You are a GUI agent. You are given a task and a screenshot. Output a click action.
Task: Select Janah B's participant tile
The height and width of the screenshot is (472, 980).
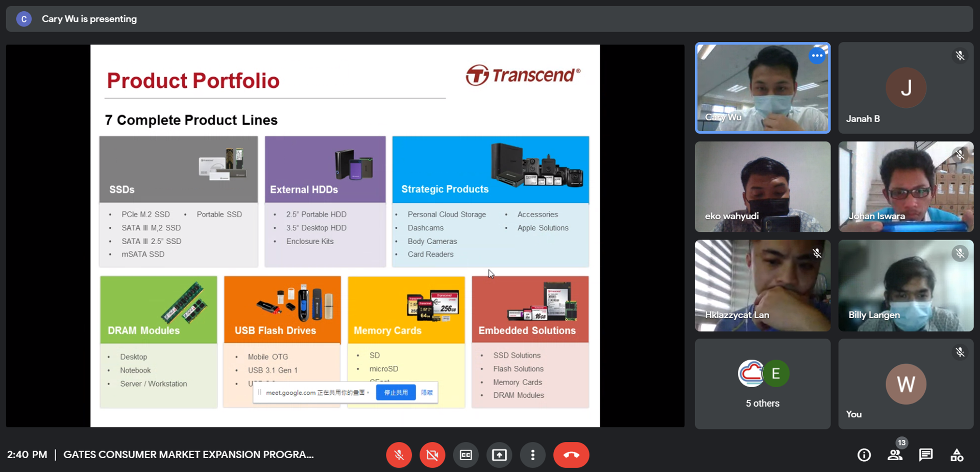[x=906, y=88]
